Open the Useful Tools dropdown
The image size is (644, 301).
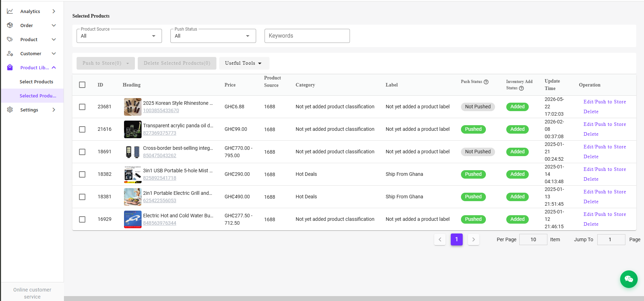pyautogui.click(x=244, y=63)
